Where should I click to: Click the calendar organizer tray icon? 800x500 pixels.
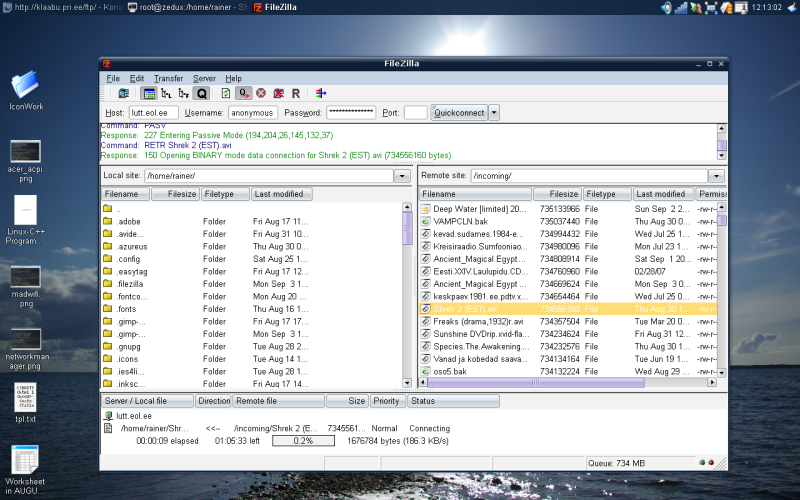point(741,7)
